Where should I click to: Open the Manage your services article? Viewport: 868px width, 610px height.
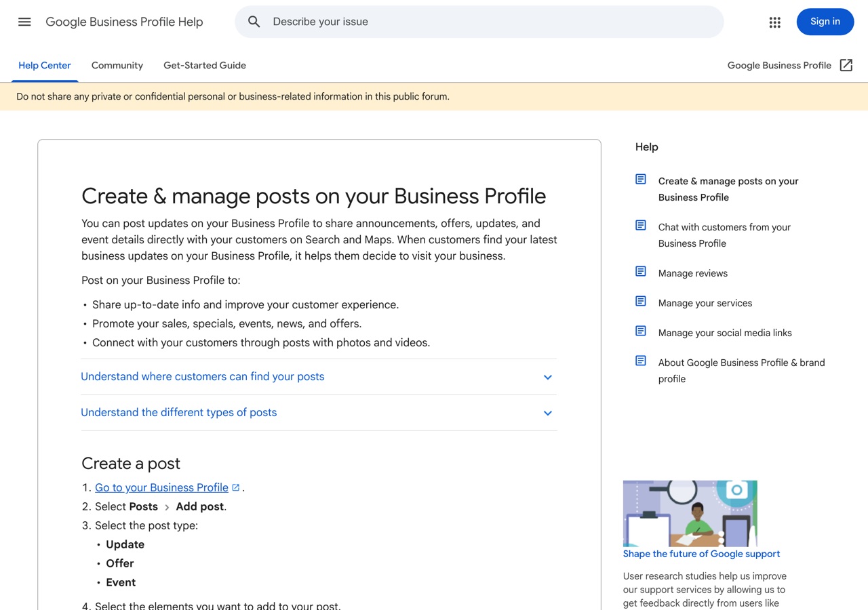coord(705,303)
